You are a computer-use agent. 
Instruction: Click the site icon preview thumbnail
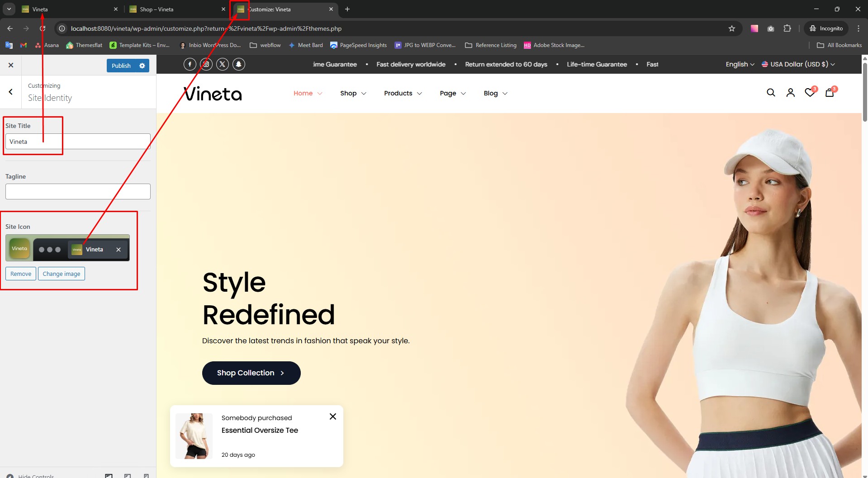(x=68, y=248)
